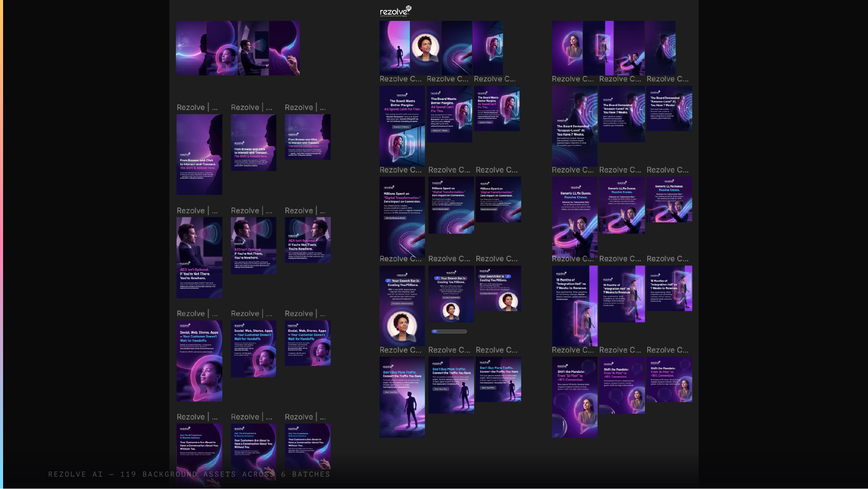868x489 pixels.
Task: Click 'Deploy in 7 Weeks' button in tall Board Wants ad
Action: pos(402,127)
